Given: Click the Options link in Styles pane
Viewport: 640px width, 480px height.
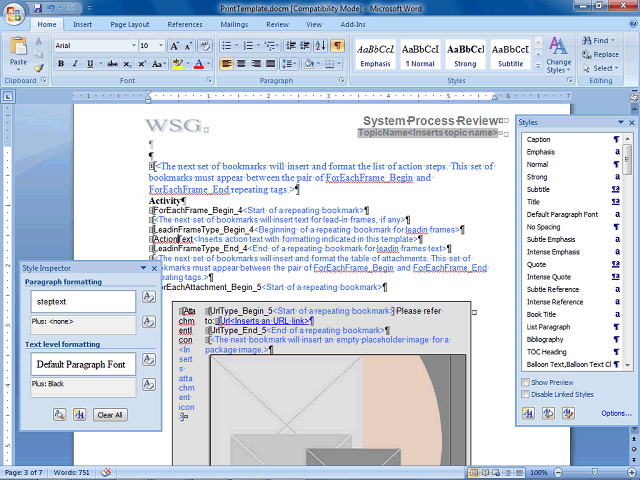Looking at the screenshot, I should pyautogui.click(x=616, y=413).
